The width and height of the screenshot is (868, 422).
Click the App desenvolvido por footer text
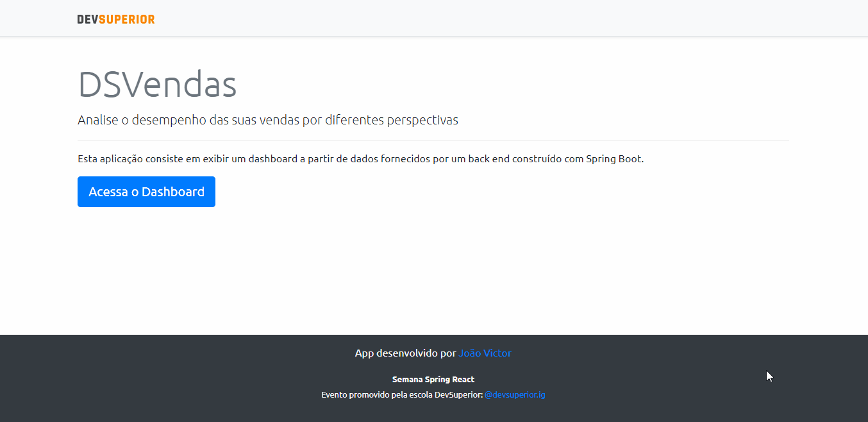[x=405, y=353]
